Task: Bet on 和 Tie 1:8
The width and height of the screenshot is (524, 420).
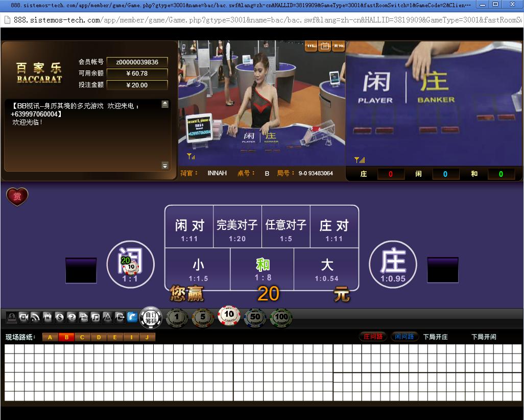Action: pos(263,269)
